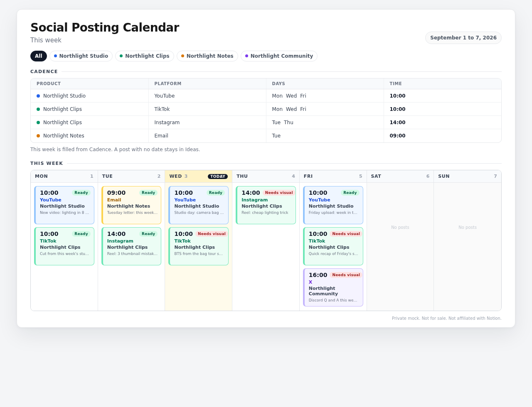Click the PRODUCT column header
This screenshot has width=532, height=407.
pos(90,84)
